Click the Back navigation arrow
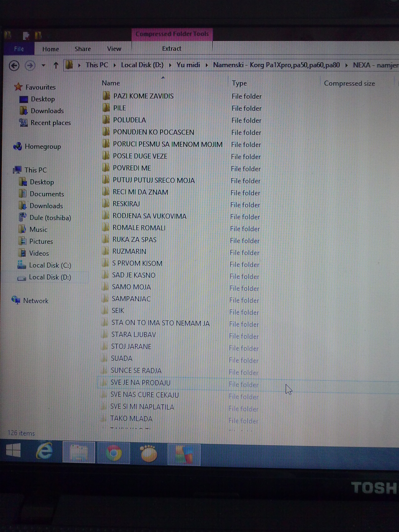This screenshot has width=399, height=532. click(14, 66)
